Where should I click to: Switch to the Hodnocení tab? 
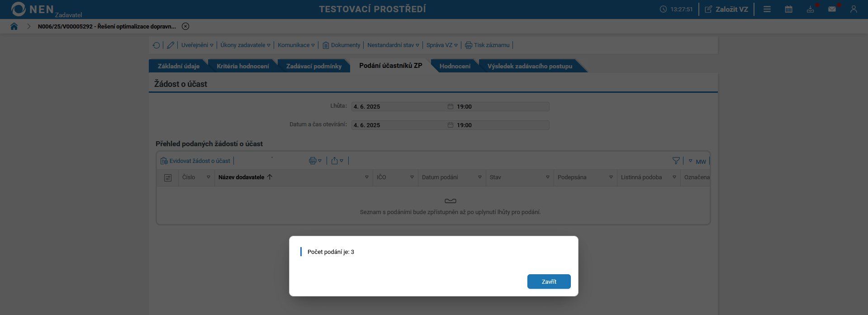(455, 66)
